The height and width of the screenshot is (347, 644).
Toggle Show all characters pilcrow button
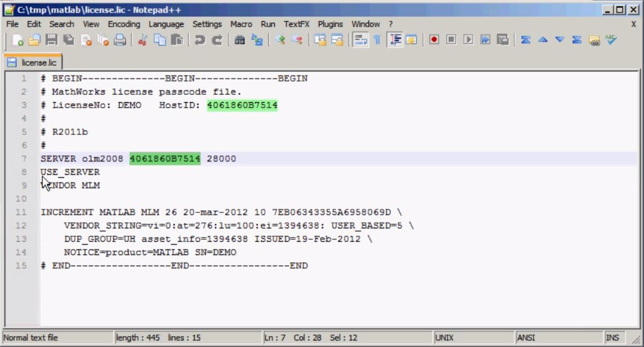(x=374, y=40)
